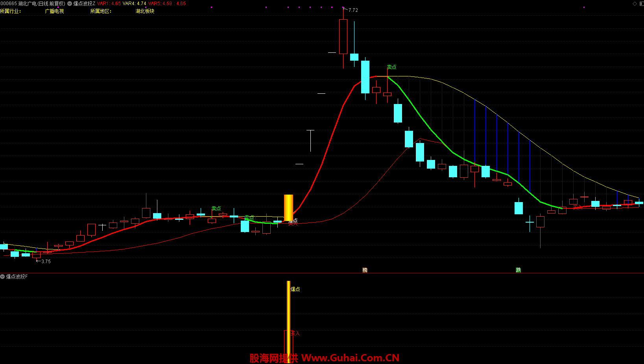
Task: Open the 爆点波段Z indicator dropdown arrow
Action: 70,4
